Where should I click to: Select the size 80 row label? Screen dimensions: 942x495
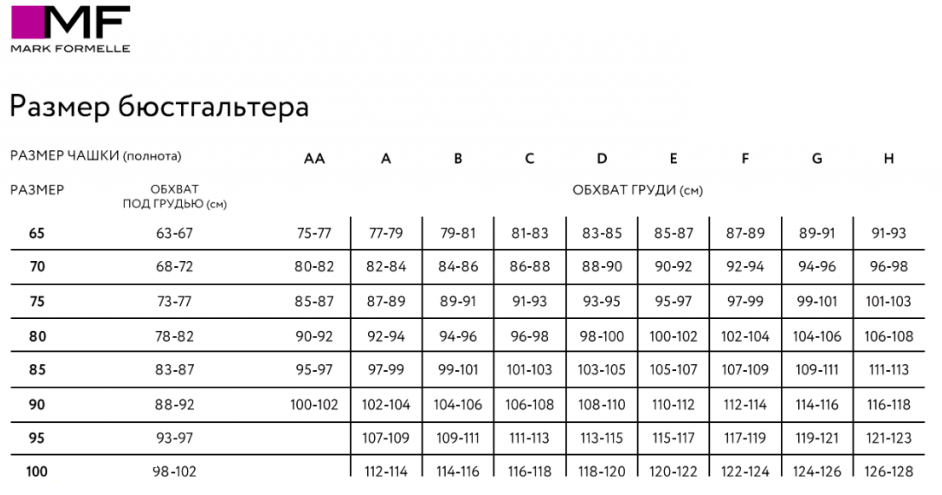click(x=37, y=336)
